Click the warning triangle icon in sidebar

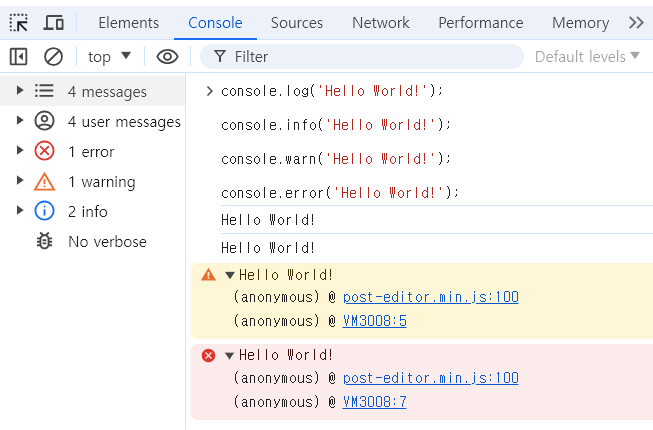click(44, 182)
